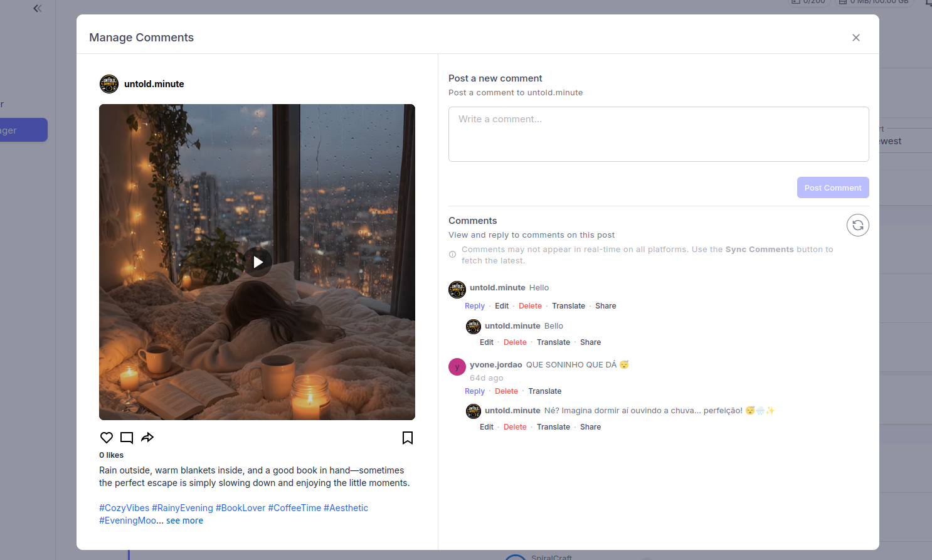932x560 pixels.
Task: Open the #Aesthetic hashtag
Action: pyautogui.click(x=346, y=508)
